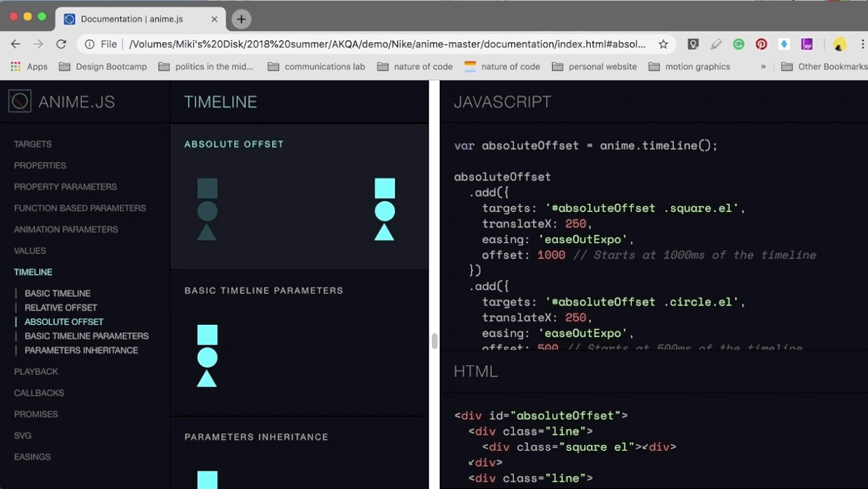This screenshot has height=489, width=868.
Task: Click the JAVASCRIPT code panel heading
Action: pos(502,102)
